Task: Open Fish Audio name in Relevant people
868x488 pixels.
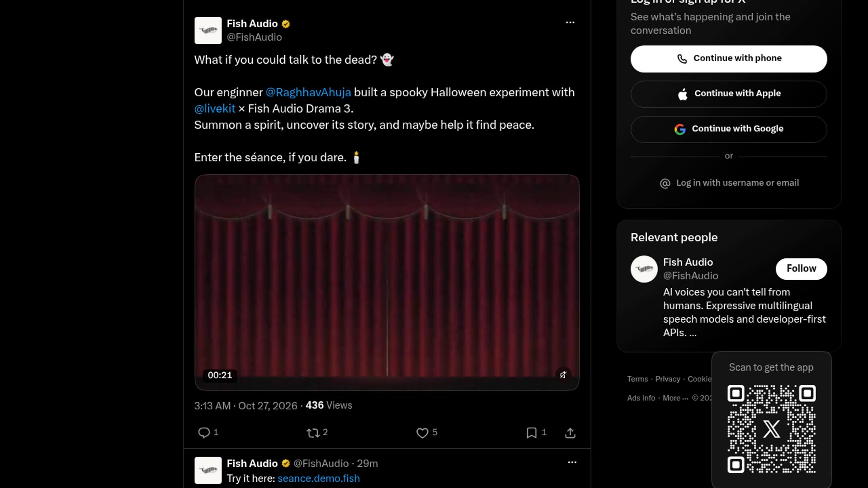Action: click(688, 262)
